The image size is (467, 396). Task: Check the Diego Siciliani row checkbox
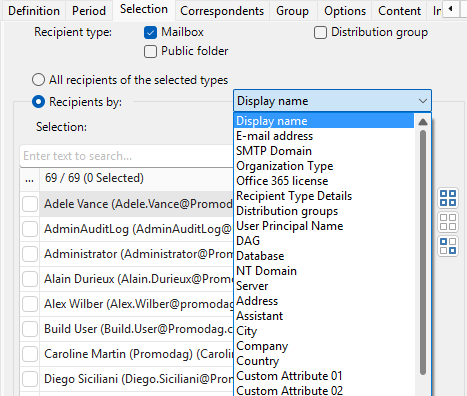coord(30,379)
